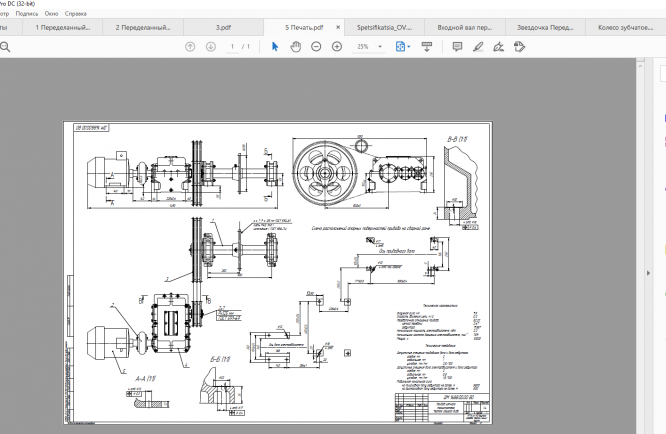Open the sign document tool
The width and height of the screenshot is (666, 434).
tap(499, 47)
